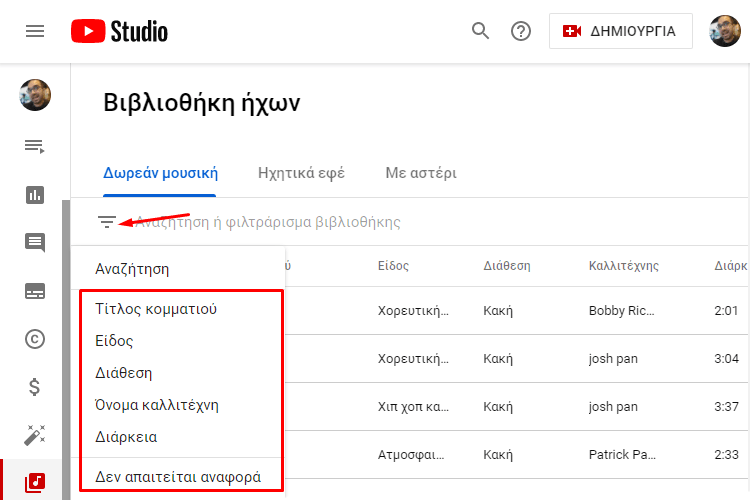Open the Subtitles sidebar icon
Screen dimensions: 750x500
[35, 291]
